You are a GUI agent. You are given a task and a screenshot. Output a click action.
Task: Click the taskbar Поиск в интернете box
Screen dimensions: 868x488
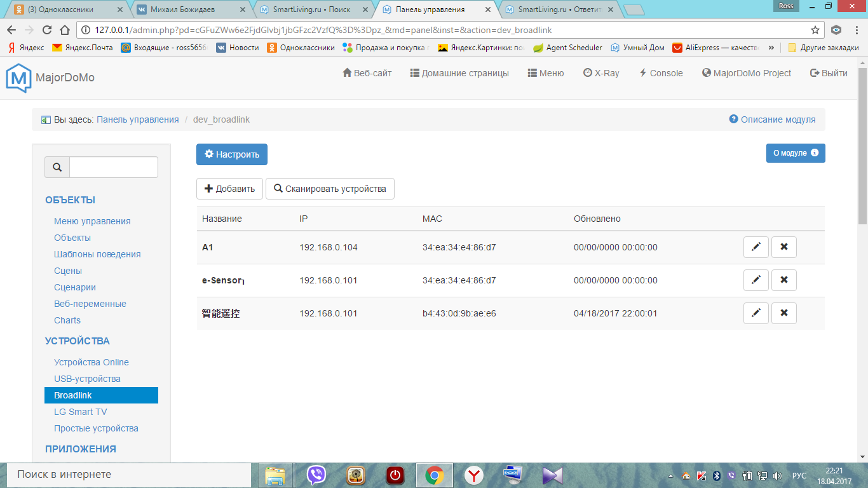click(129, 475)
